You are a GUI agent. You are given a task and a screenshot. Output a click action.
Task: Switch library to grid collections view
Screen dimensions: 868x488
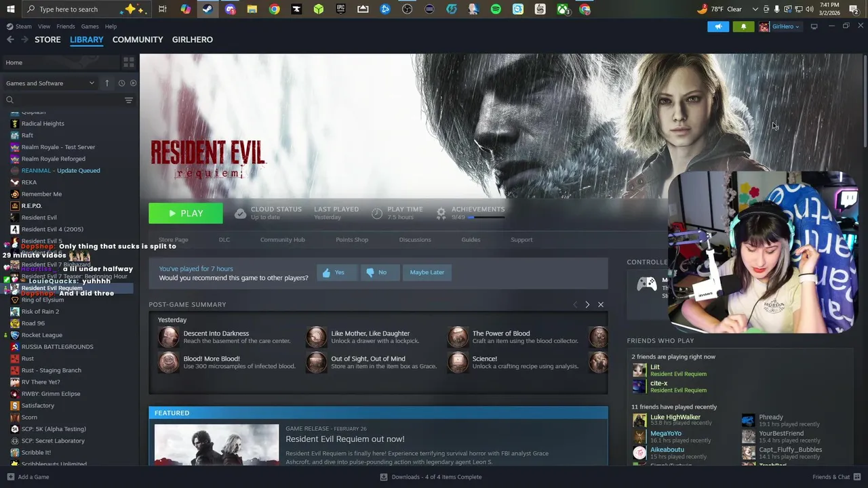pos(128,62)
